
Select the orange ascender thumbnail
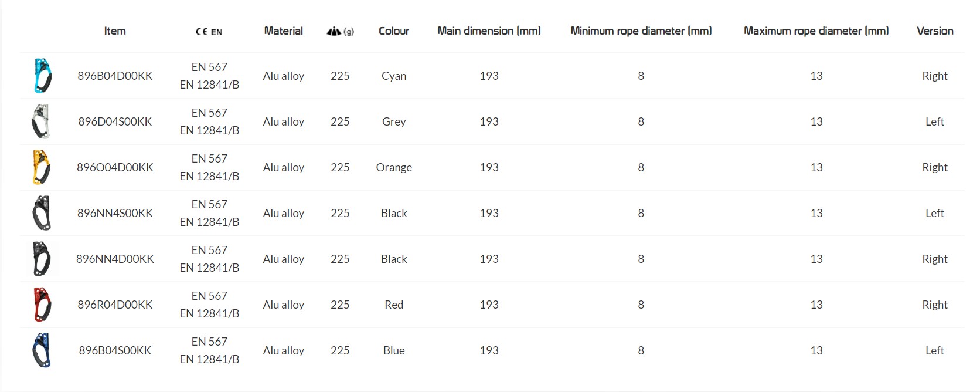41,167
